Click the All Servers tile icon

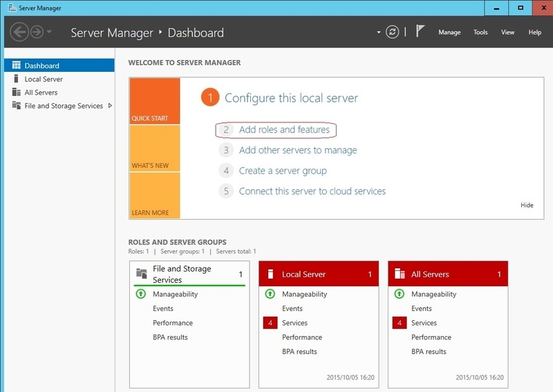point(400,274)
